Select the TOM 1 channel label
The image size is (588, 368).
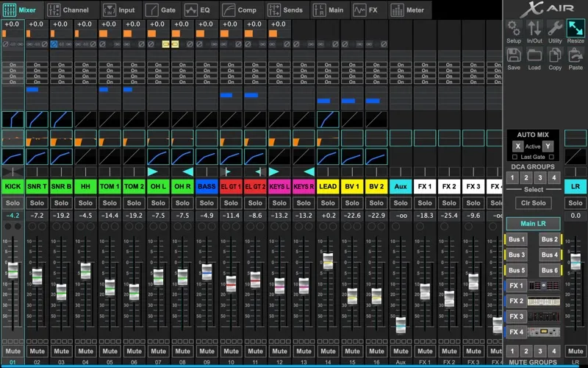point(110,187)
